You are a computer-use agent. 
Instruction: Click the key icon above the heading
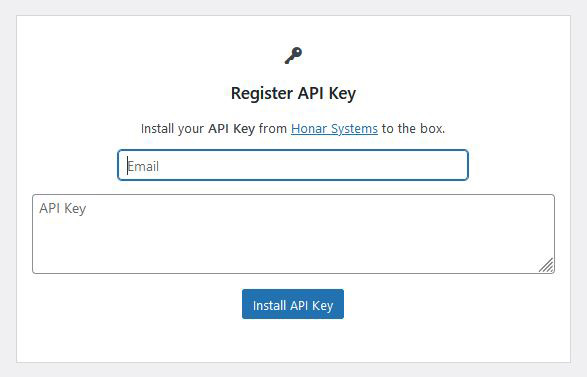(293, 55)
